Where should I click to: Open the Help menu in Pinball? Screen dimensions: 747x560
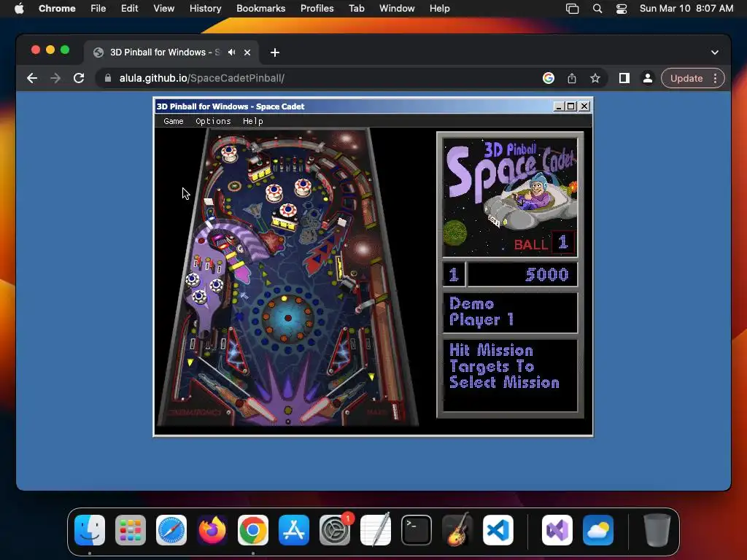point(252,121)
